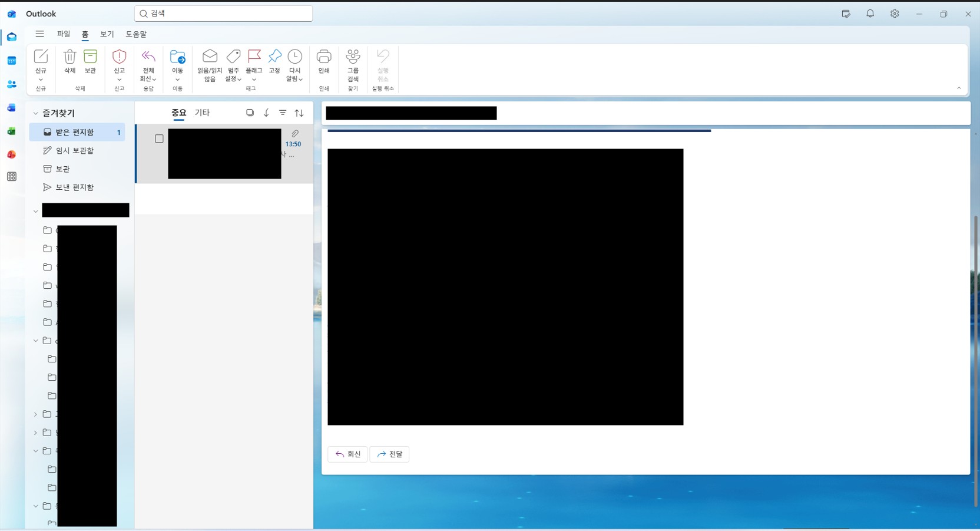This screenshot has width=980, height=531.
Task: Open settings gear in title bar
Action: pos(895,14)
